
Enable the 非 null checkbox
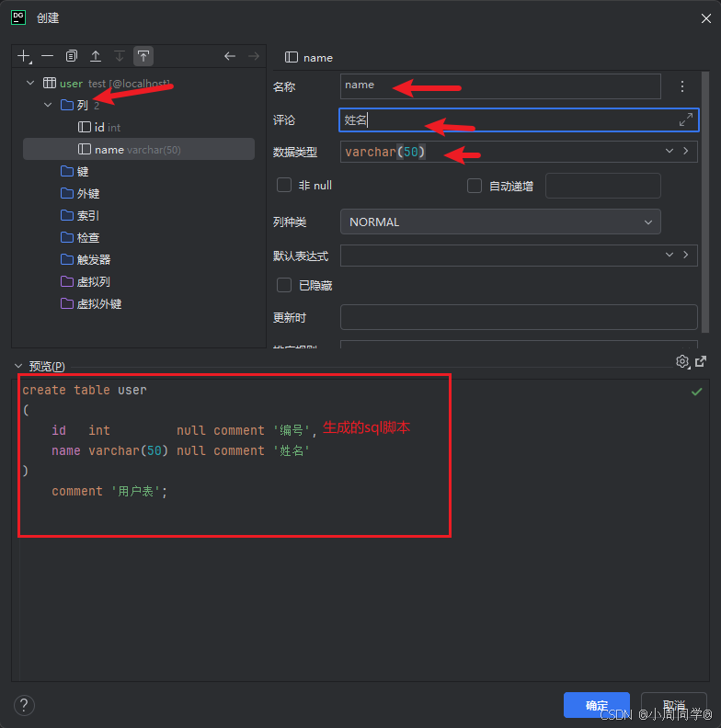pyautogui.click(x=284, y=185)
